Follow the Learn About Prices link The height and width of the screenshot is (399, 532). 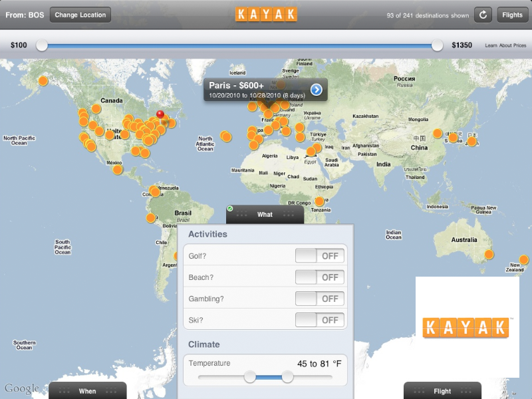[505, 45]
